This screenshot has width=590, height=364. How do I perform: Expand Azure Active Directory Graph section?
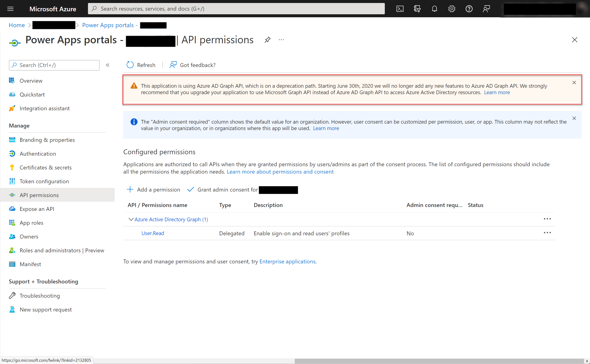[131, 219]
